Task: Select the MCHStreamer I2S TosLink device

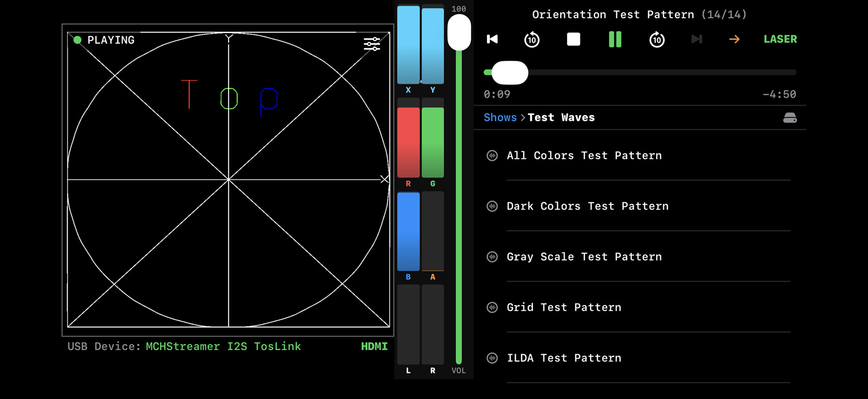Action: (x=223, y=347)
